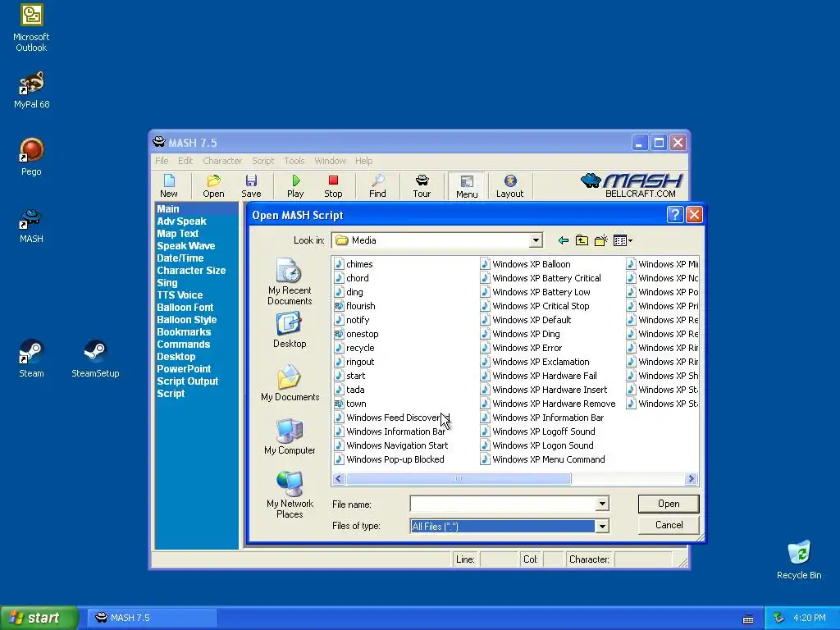Click the MASH desktop shortcut icon
Screen dimensions: 840x630
[31, 226]
